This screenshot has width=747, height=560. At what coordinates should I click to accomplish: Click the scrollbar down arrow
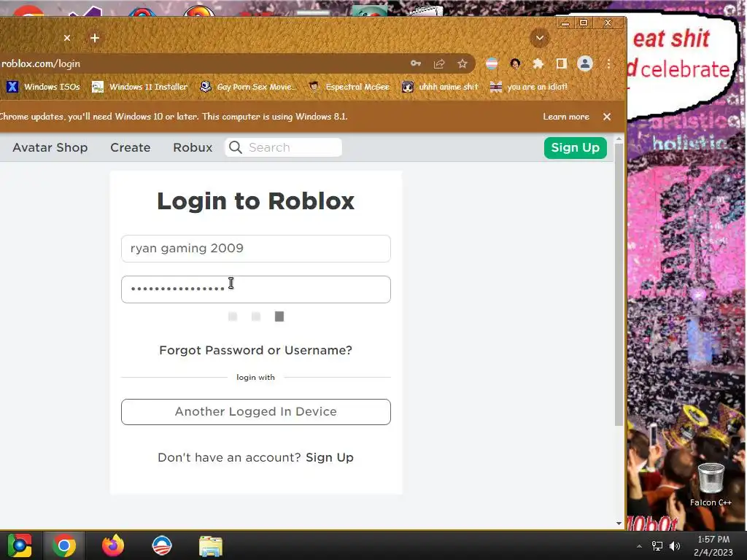619,524
